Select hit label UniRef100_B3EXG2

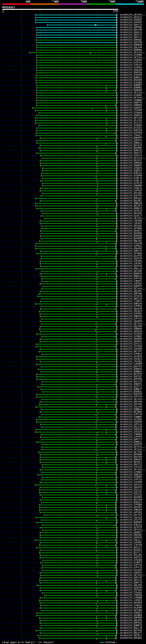(131, 173)
